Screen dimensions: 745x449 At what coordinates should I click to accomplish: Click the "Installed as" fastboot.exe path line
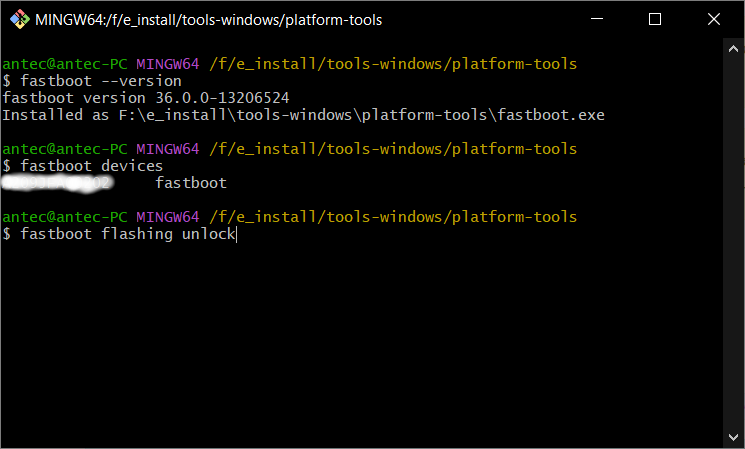[303, 115]
